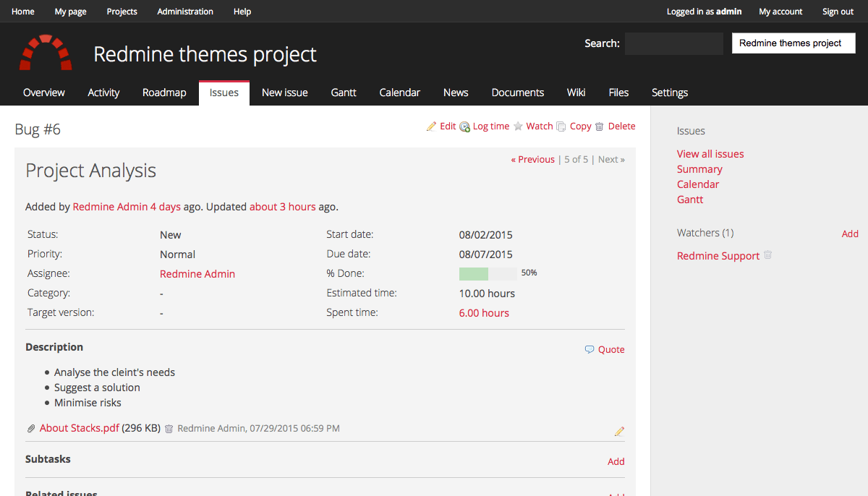868x496 pixels.
Task: Click the '08/02/2015' start date value
Action: 486,235
